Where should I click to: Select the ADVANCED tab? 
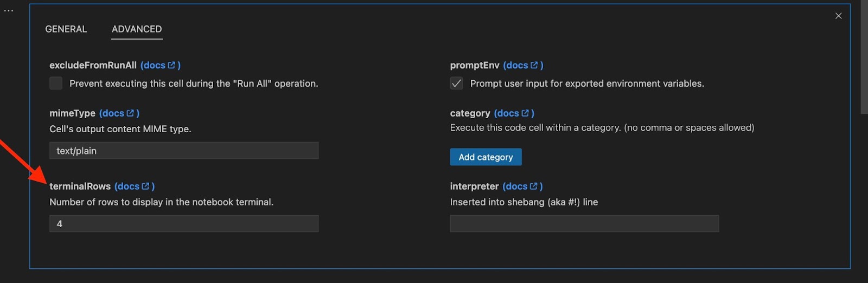[x=137, y=29]
